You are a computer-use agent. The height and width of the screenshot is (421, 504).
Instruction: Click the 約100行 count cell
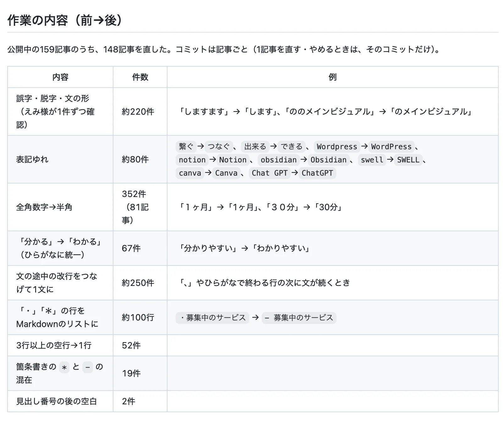coord(140,317)
